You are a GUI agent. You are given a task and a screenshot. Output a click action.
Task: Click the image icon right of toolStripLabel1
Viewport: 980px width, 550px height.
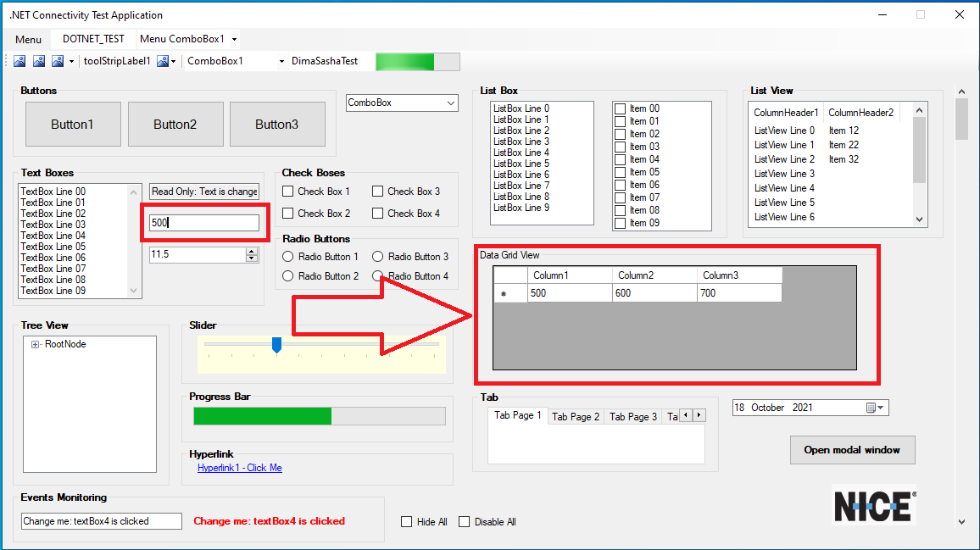[x=163, y=61]
